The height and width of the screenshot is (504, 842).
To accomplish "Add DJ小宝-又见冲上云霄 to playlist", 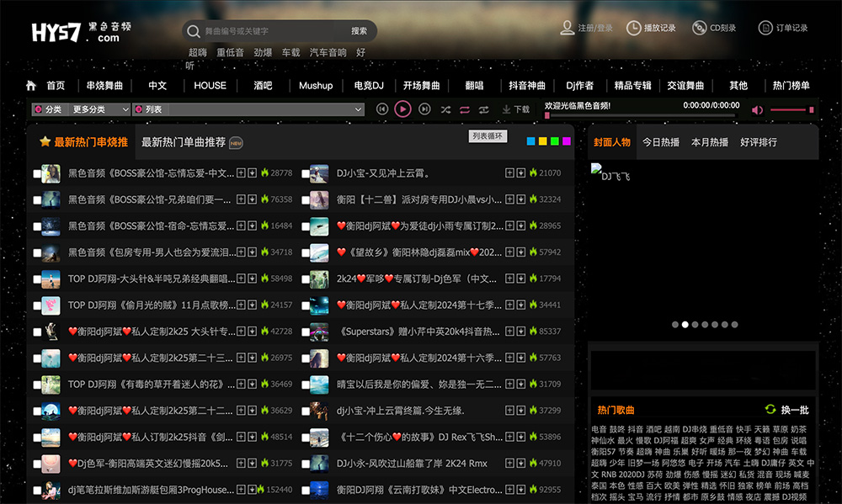I will tap(509, 172).
